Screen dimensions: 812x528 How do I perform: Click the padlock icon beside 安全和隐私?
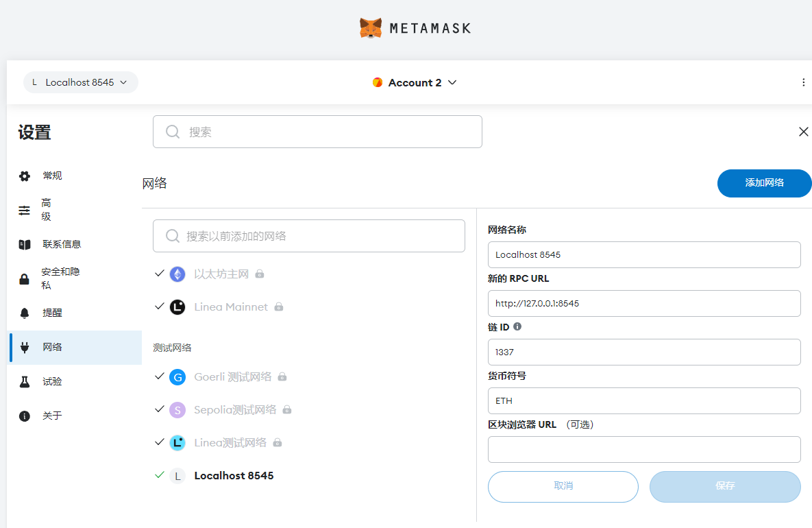pos(25,279)
